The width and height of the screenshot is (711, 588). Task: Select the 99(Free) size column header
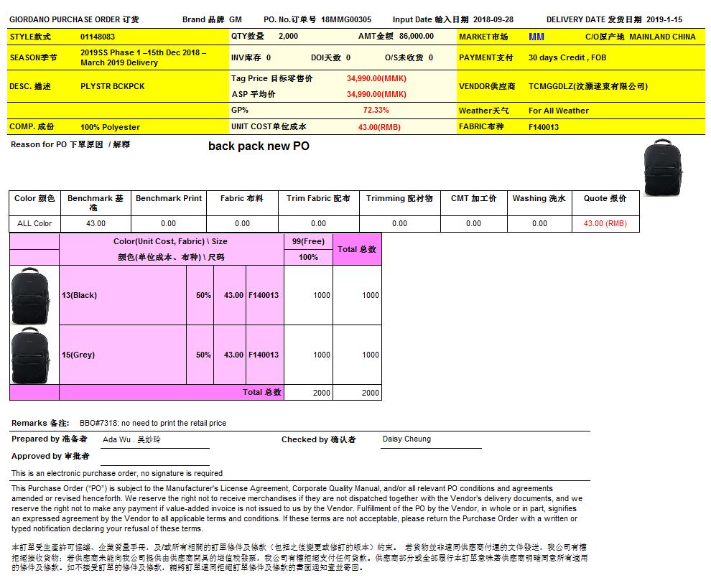click(308, 241)
